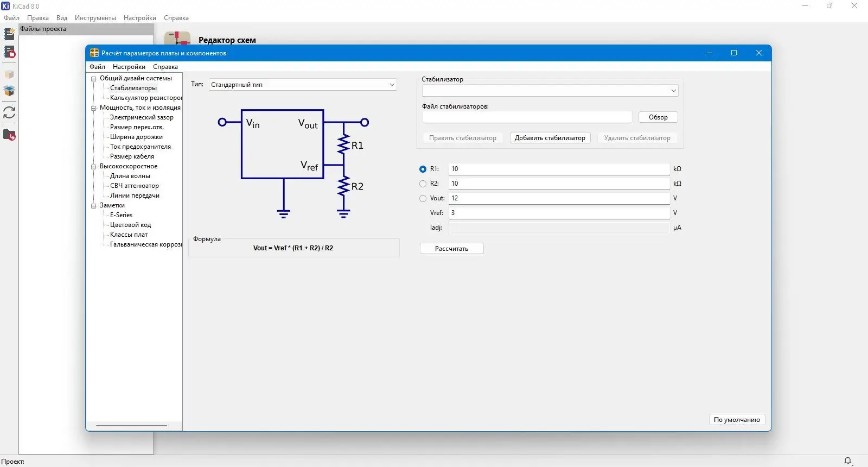Screen dimensions: 868x467
Task: Select the R2 radio button
Action: tap(423, 184)
